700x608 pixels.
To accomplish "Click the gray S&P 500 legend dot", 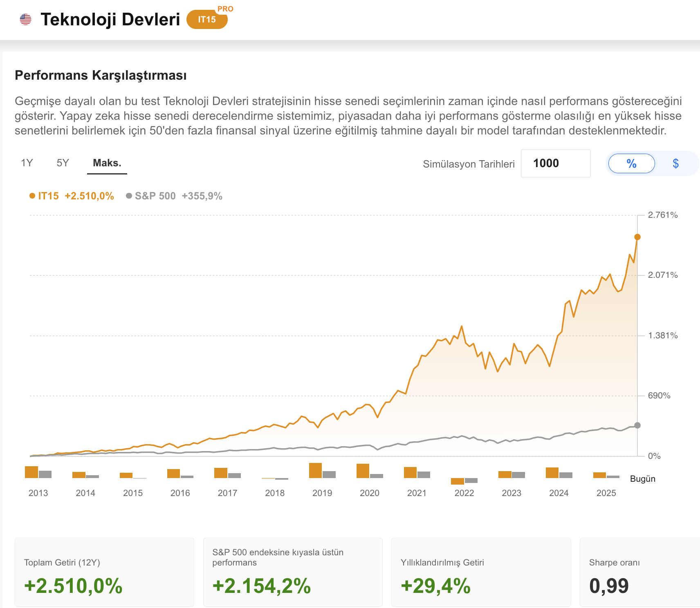I will pos(129,196).
